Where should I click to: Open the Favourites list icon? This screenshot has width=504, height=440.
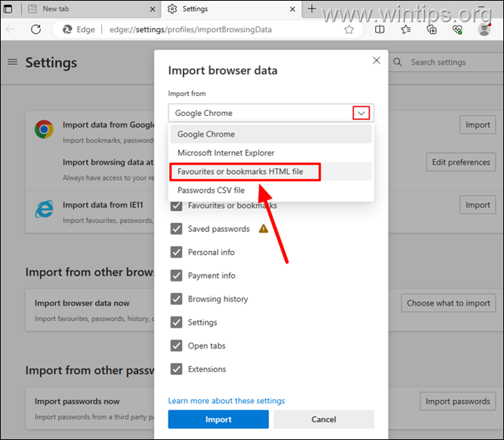click(406, 30)
